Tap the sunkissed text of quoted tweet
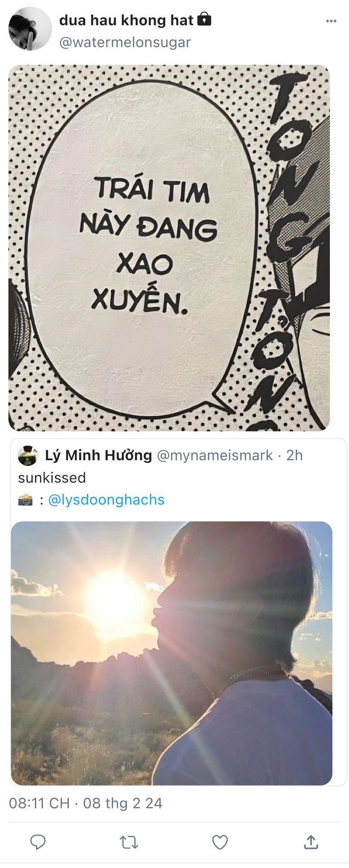The image size is (349, 868). pos(52,478)
